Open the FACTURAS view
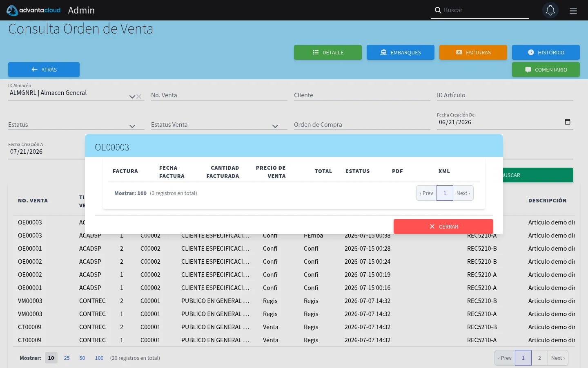 pos(473,52)
